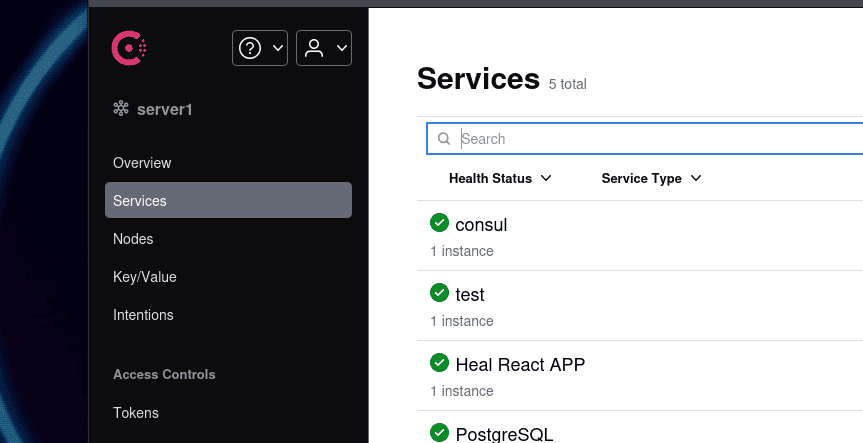Screen dimensions: 863x443
Task: Open the test service
Action: point(470,295)
